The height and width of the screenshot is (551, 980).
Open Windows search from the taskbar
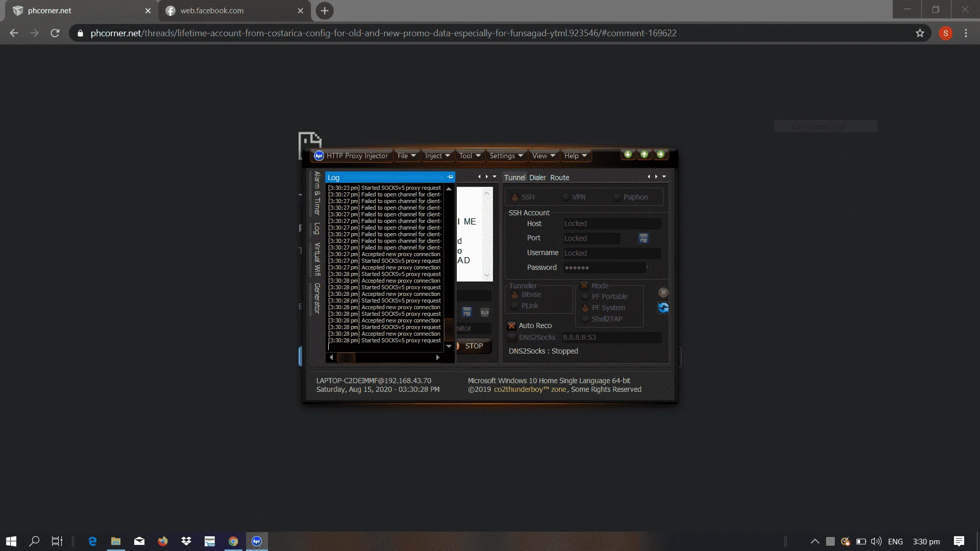(34, 541)
